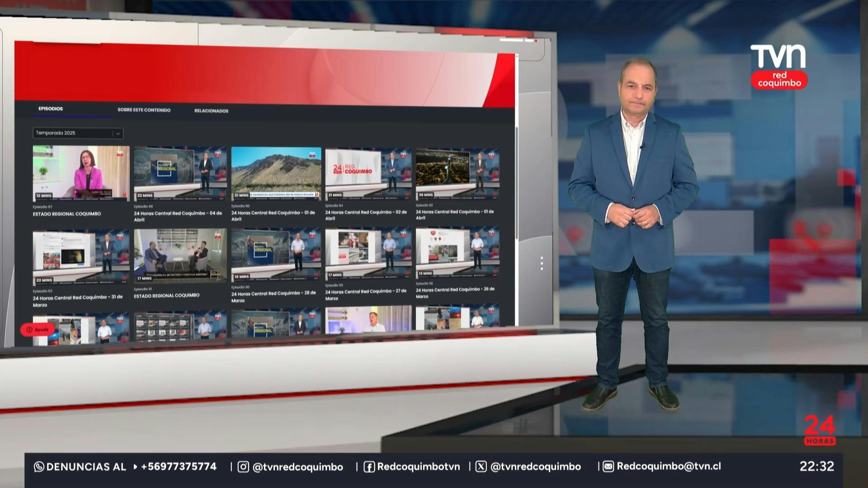Image resolution: width=868 pixels, height=488 pixels.
Task: Click the email address Redcoquimbo@tvn.cl
Action: point(669,467)
